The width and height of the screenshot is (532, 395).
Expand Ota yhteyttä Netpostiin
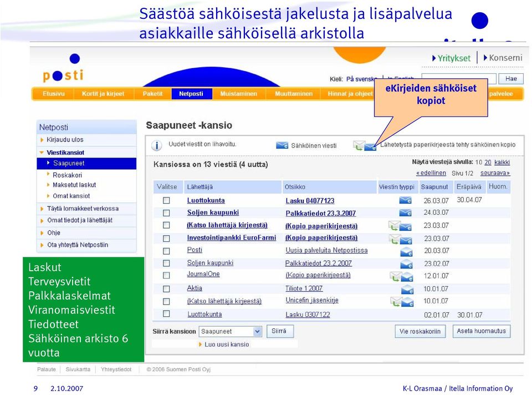(x=42, y=245)
